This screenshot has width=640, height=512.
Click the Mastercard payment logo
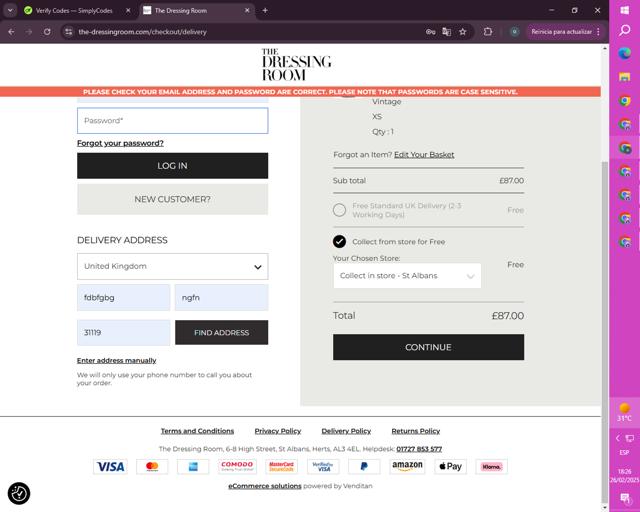[152, 466]
